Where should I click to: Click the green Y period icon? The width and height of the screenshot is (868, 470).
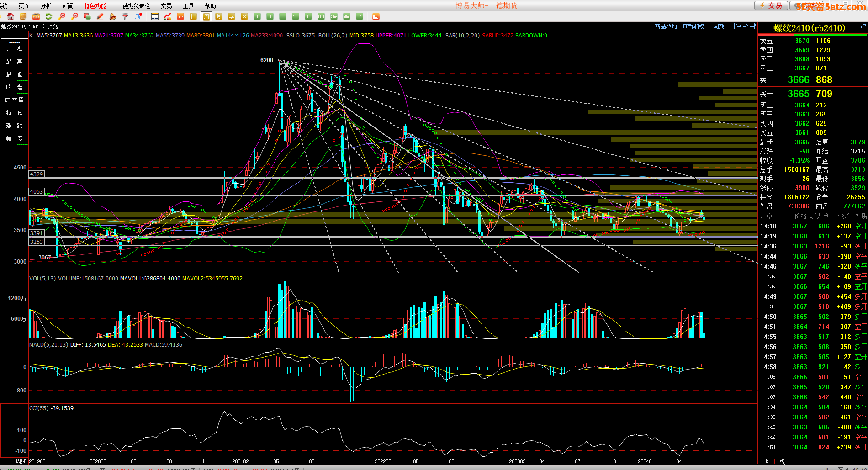click(360, 16)
